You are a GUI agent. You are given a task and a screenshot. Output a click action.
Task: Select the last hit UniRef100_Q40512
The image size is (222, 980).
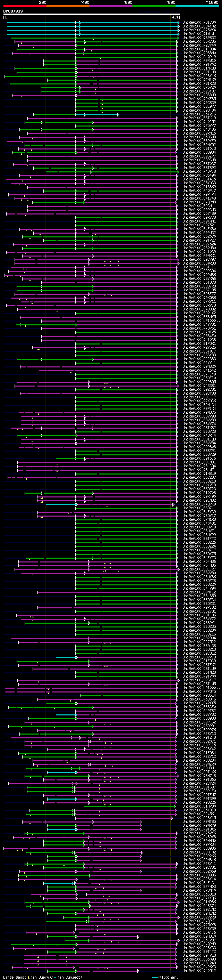click(199, 971)
